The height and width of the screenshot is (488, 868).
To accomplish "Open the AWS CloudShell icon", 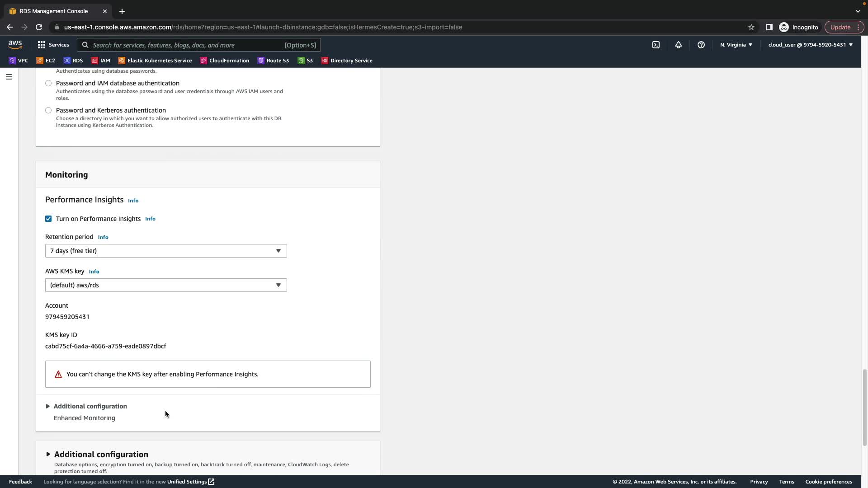I will pos(656,45).
